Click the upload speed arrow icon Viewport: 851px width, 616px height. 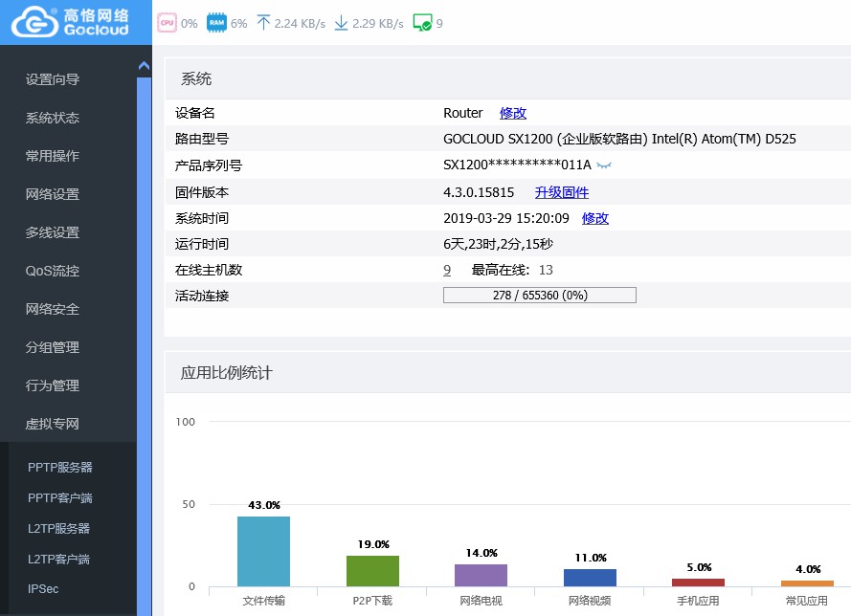click(x=263, y=23)
